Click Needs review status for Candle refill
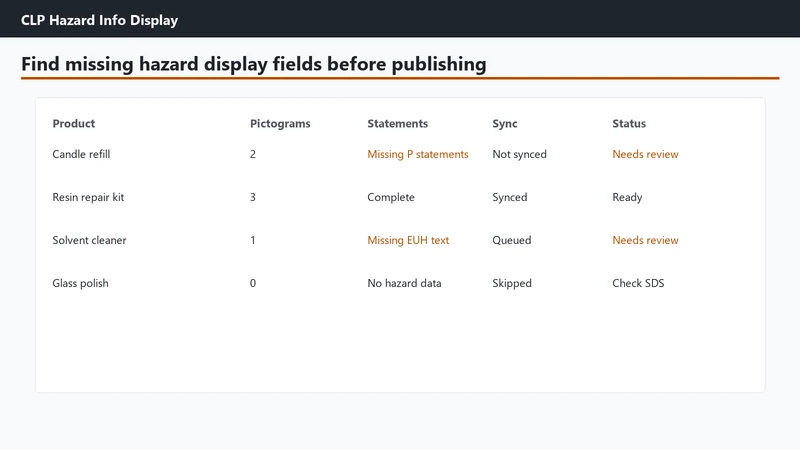 tap(645, 154)
